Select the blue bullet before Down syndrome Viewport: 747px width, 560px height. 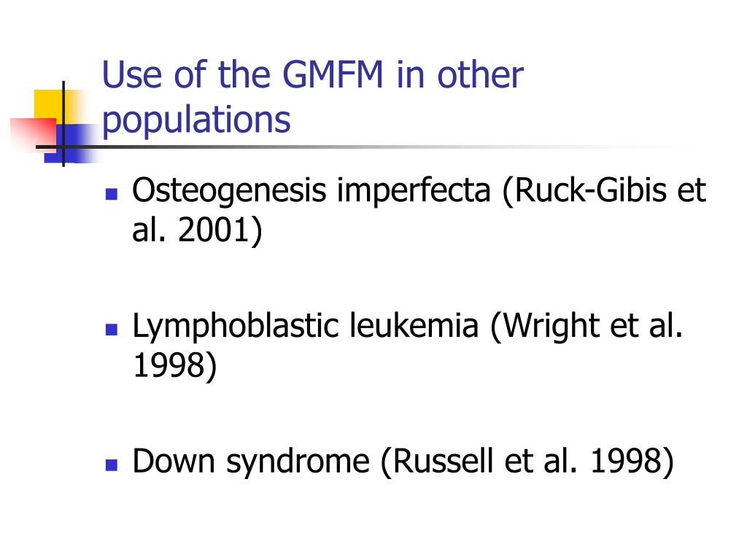coord(112,464)
